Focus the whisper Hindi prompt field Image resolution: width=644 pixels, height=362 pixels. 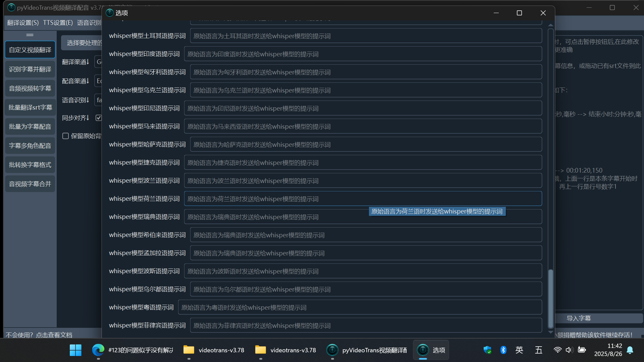coord(363,54)
